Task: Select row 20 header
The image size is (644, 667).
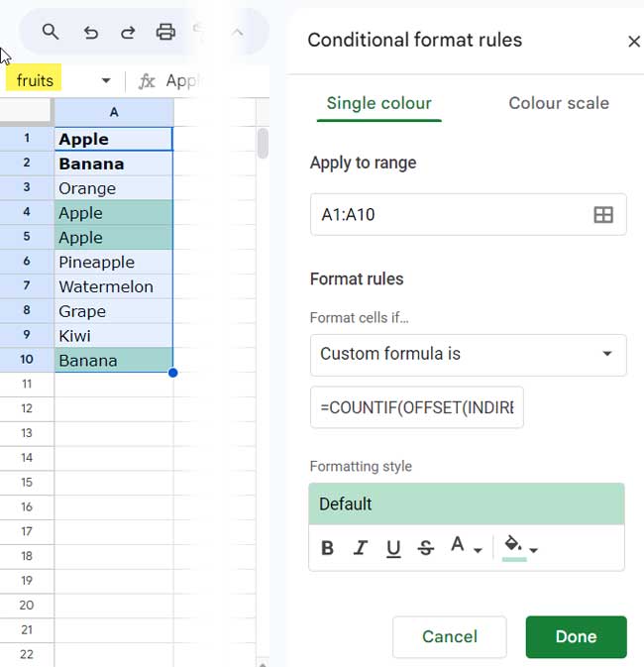Action: pyautogui.click(x=27, y=606)
